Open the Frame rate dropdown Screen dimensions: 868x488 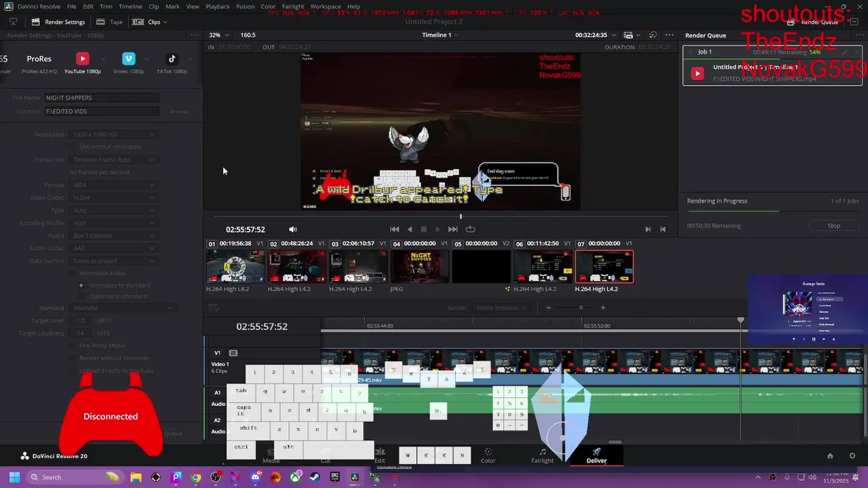pyautogui.click(x=113, y=160)
